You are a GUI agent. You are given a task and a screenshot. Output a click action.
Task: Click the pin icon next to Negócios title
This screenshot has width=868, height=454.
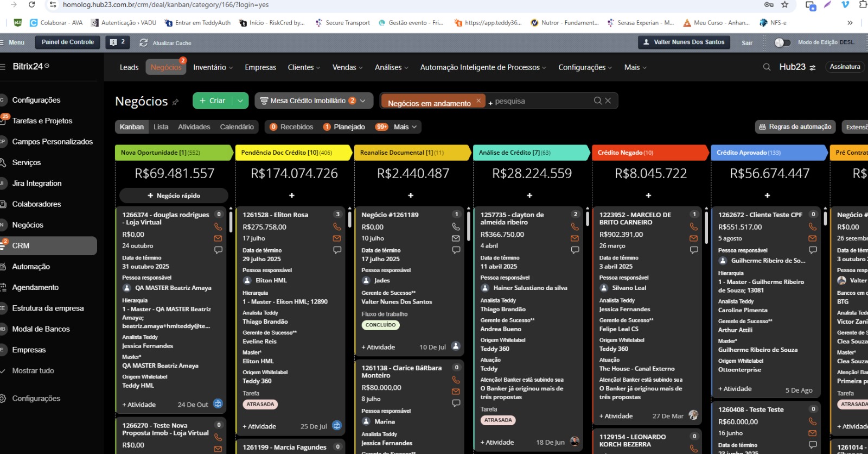175,102
